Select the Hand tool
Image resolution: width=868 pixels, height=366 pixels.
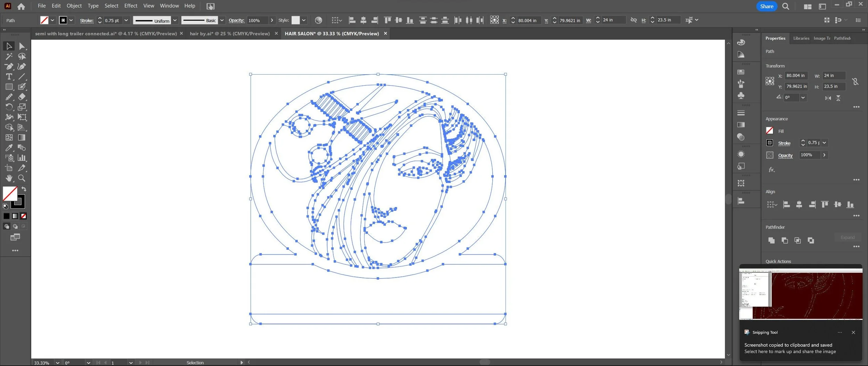tap(9, 178)
